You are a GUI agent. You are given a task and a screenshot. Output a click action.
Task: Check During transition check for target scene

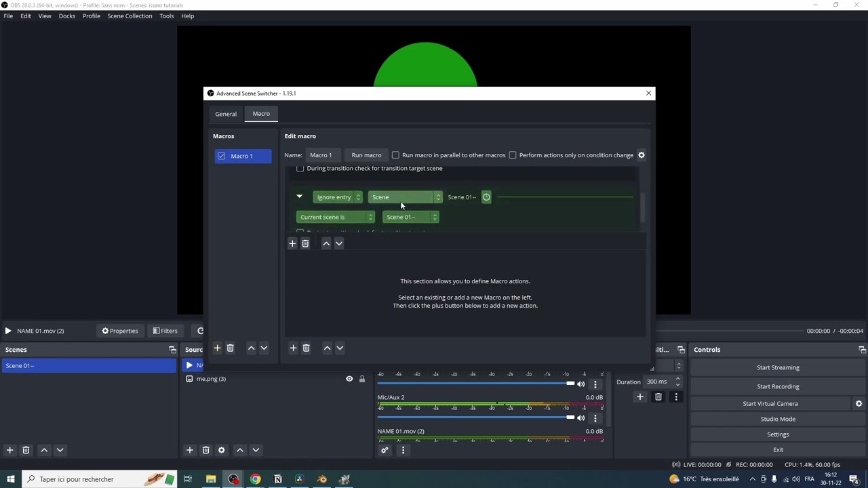point(300,168)
